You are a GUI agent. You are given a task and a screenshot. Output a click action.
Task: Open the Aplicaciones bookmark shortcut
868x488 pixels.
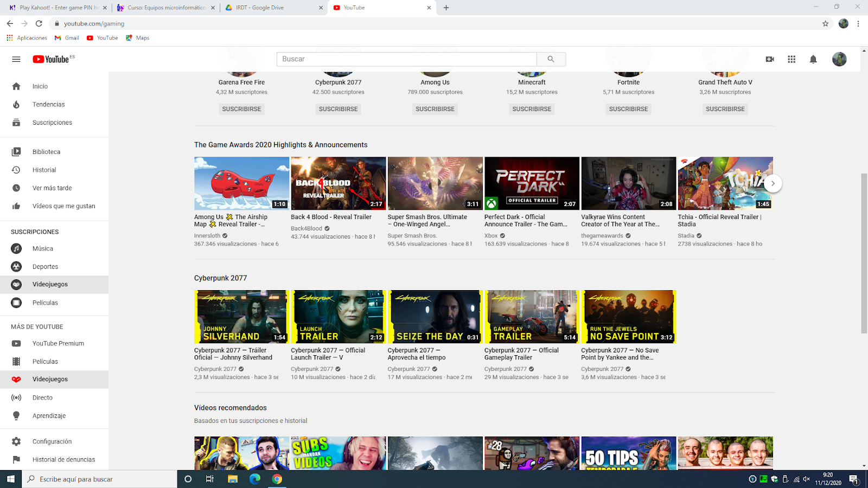(27, 38)
